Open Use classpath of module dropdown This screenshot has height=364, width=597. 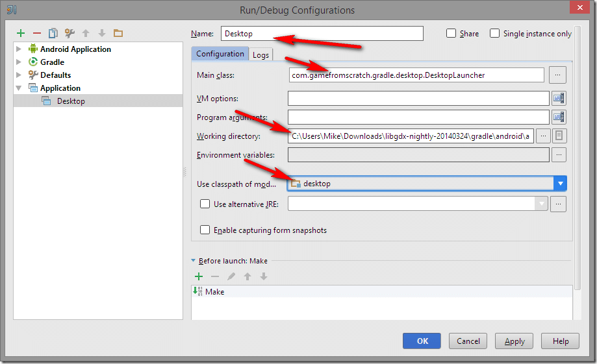560,184
